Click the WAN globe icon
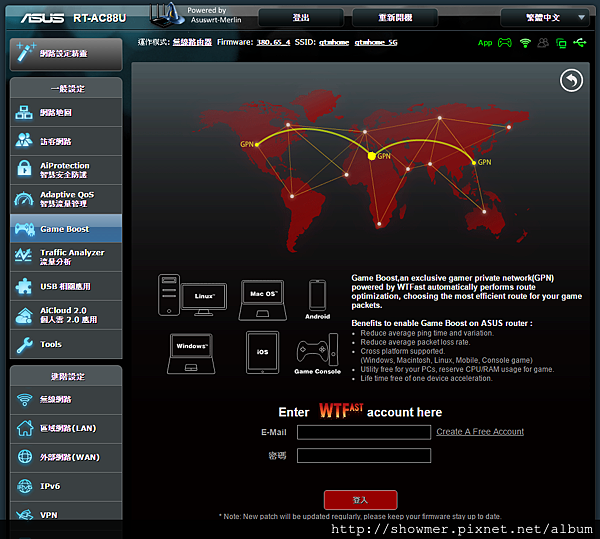 pyautogui.click(x=25, y=457)
